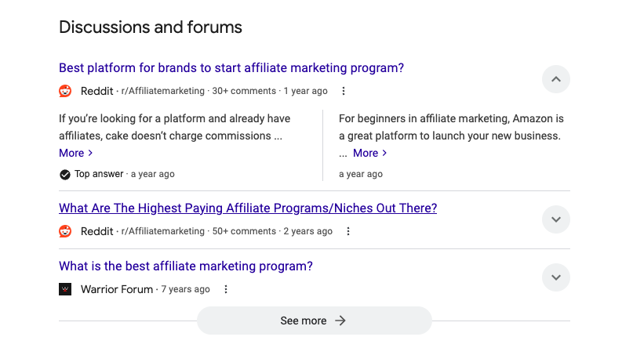Image resolution: width=644 pixels, height=355 pixels.
Task: Open 'Highest Paying Affiliate Programs/Niches' link
Action: (248, 208)
